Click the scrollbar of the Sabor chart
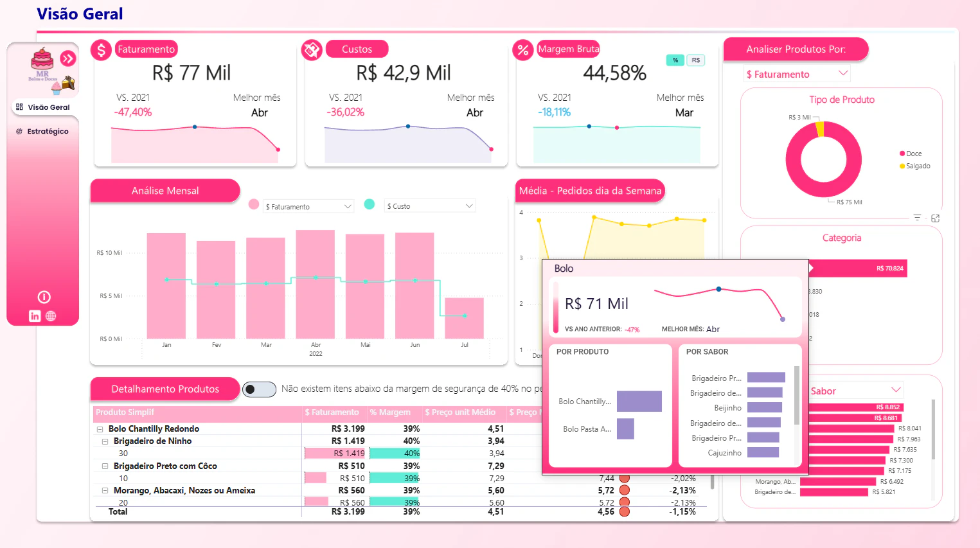Screen dimensions: 980x548 [x=932, y=429]
